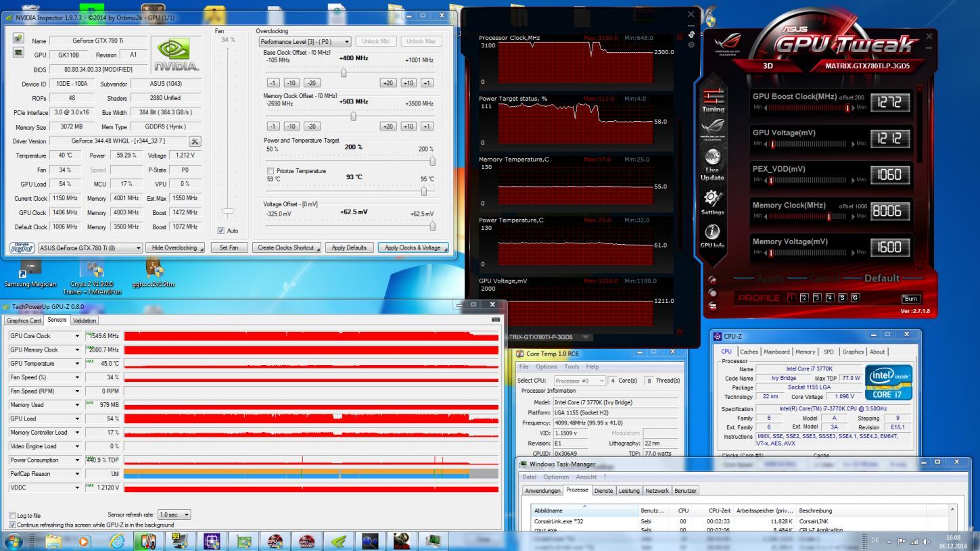Click the Apply Defaults button

[x=349, y=247]
